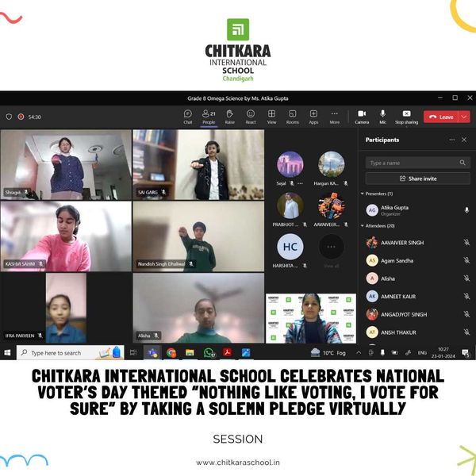Viewport: 476px width, 476px height.
Task: Click Stop sharing in meeting toolbar
Action: click(x=406, y=117)
